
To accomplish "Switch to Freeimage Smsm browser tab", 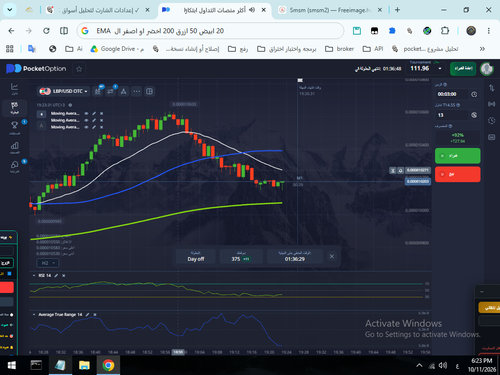I will pyautogui.click(x=330, y=10).
